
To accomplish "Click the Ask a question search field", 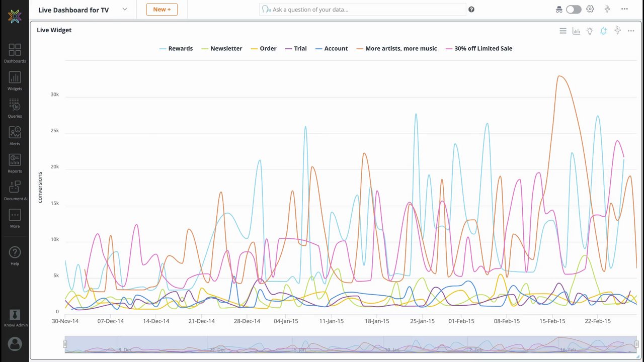I will click(362, 10).
